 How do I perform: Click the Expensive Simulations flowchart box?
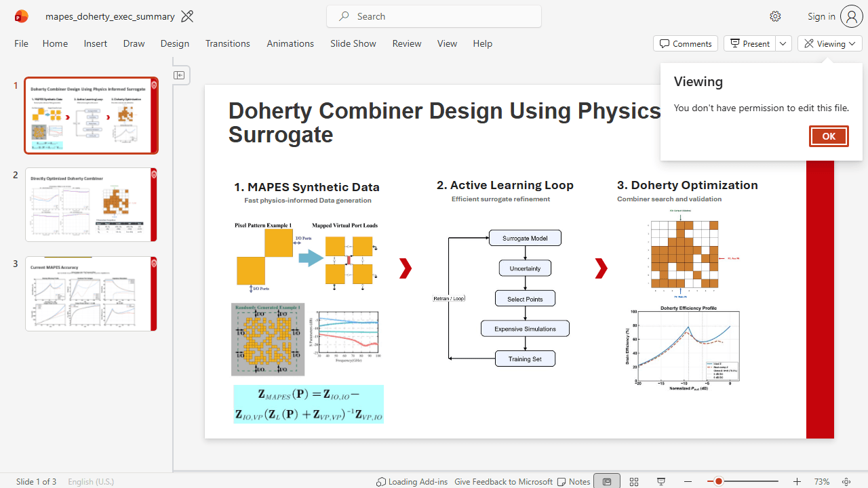pos(525,329)
